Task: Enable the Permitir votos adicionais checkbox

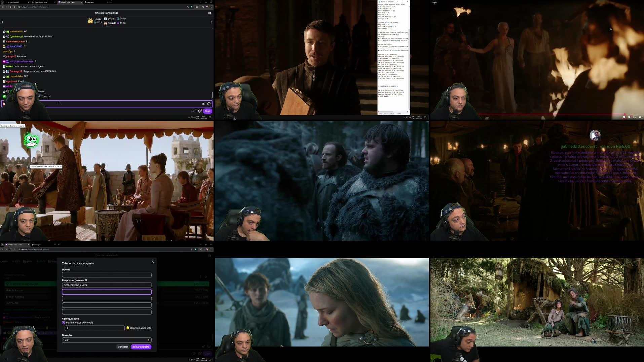Action: coord(63,323)
